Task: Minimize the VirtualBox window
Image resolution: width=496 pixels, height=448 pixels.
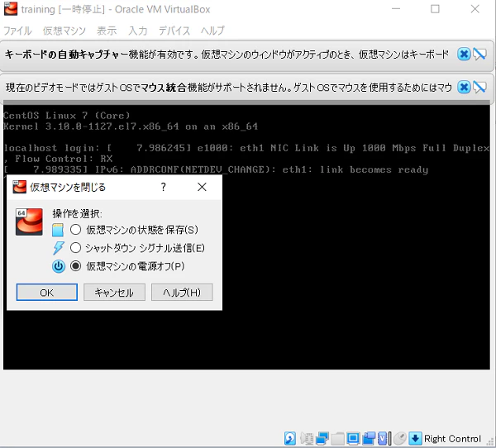Action: [396, 9]
